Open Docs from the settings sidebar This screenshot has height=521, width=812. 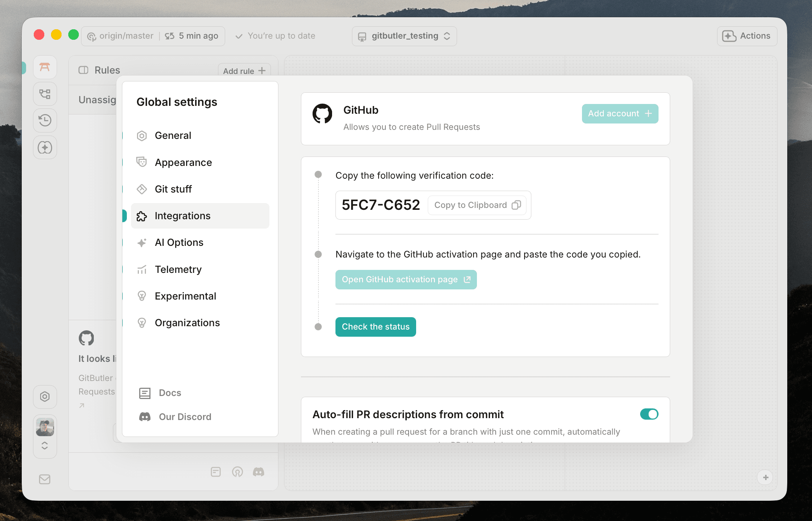170,393
